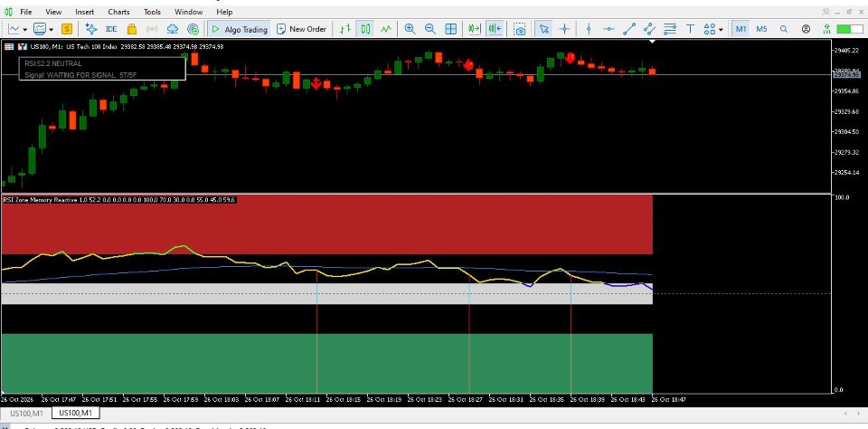The image size is (868, 429).
Task: Select the vertical line drawing tool
Action: [x=589, y=29]
